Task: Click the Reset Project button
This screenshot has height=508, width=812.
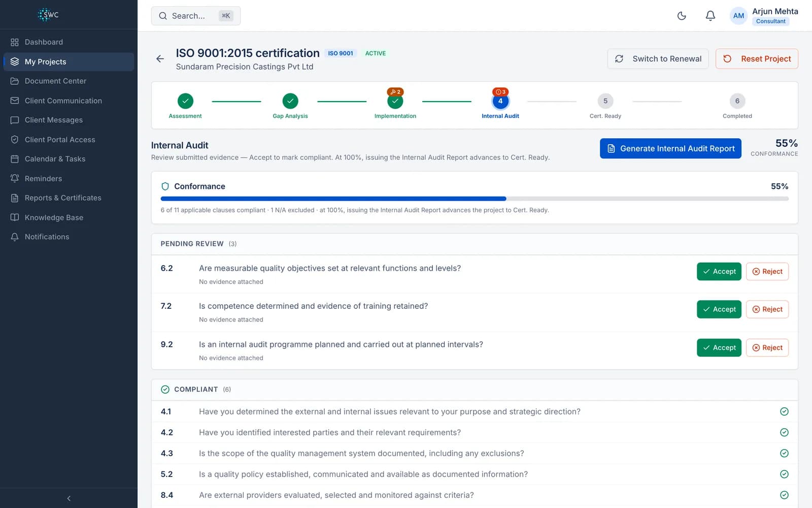Action: click(757, 59)
